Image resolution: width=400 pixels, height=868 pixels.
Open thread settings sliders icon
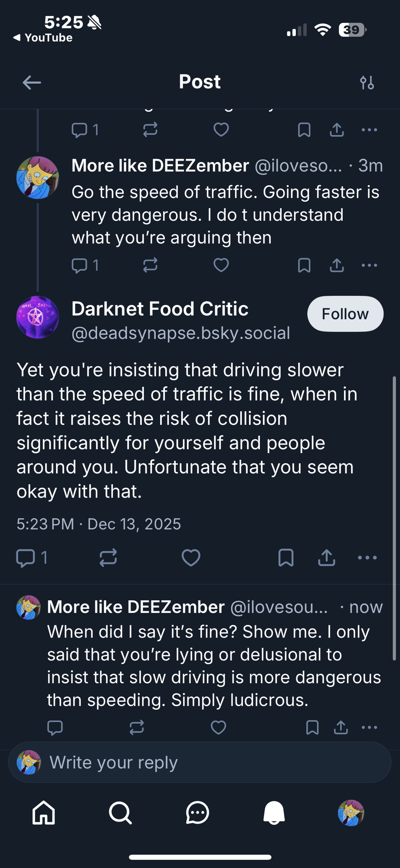tap(367, 82)
